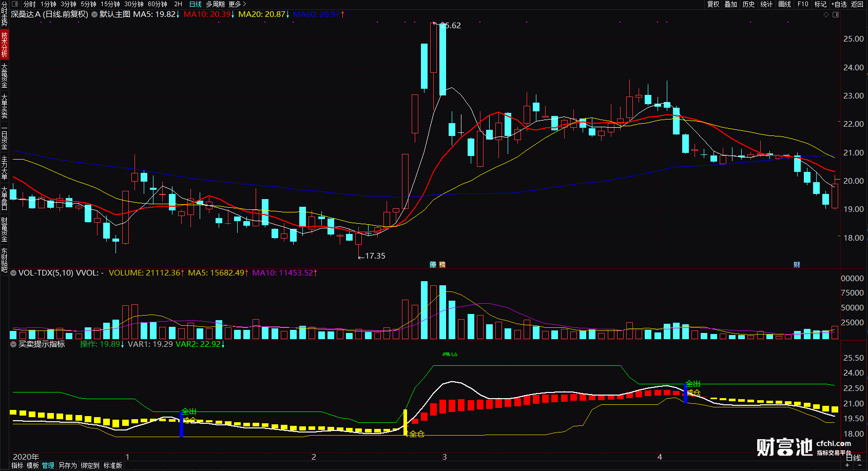
Task: Click the 标记 mark button
Action: [820, 4]
